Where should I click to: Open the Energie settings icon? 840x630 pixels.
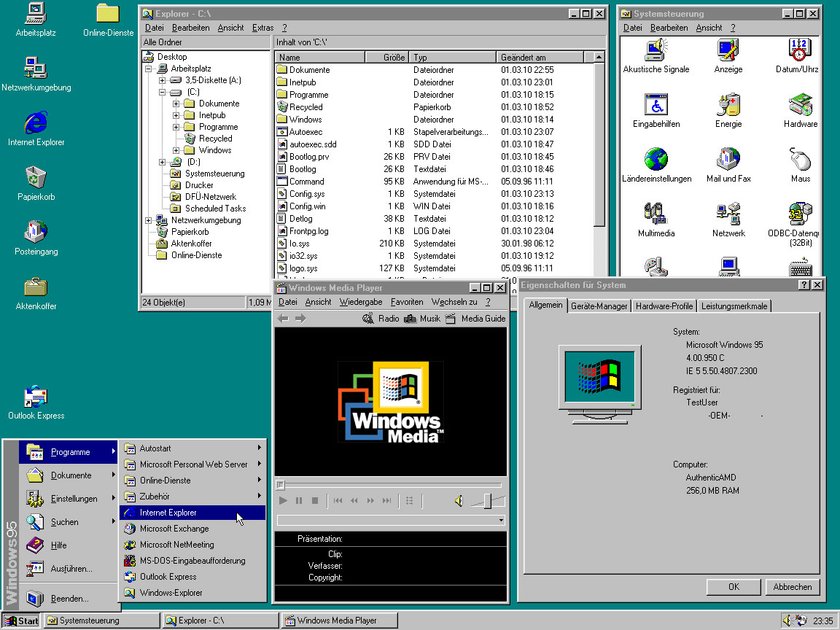[x=728, y=107]
